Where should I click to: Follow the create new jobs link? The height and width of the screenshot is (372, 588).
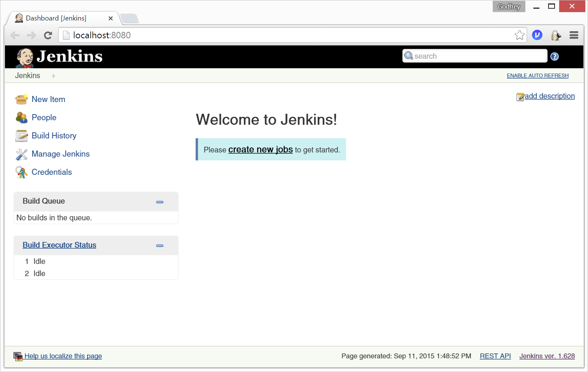click(x=260, y=150)
